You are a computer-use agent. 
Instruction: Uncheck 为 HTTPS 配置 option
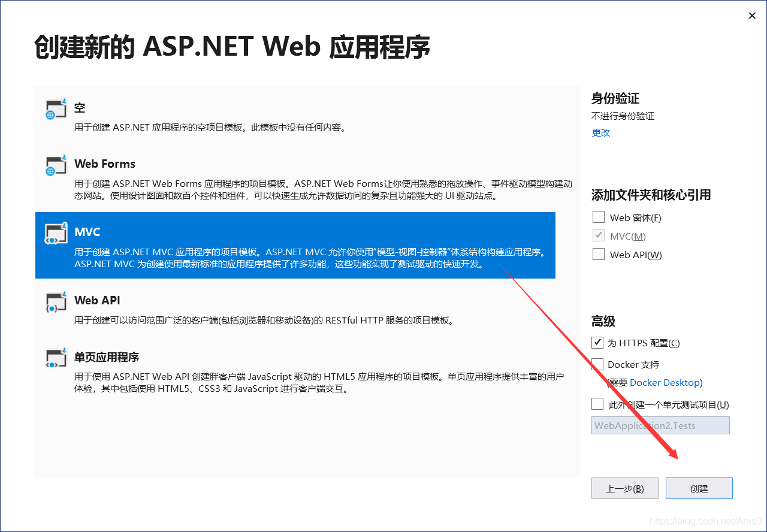pyautogui.click(x=597, y=343)
